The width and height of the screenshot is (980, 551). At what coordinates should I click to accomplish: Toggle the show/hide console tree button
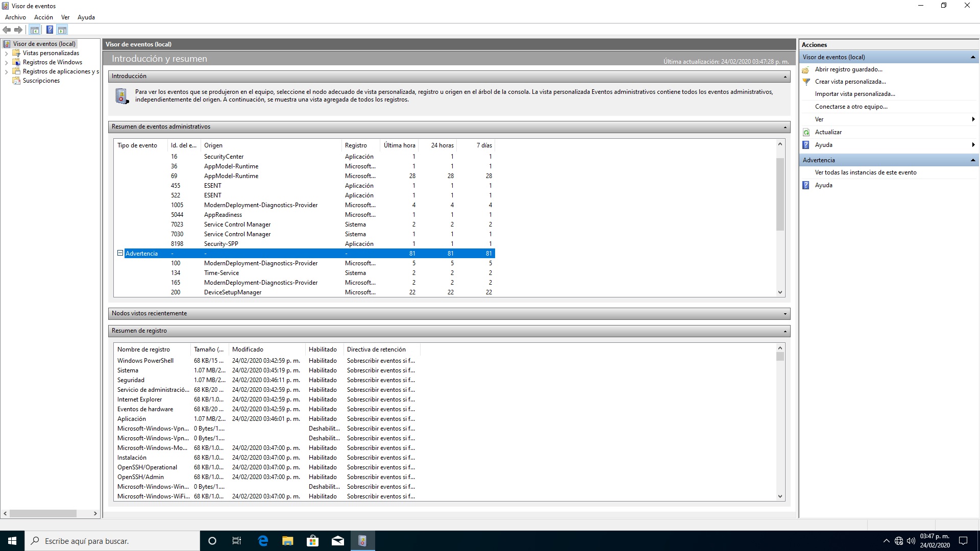34,30
